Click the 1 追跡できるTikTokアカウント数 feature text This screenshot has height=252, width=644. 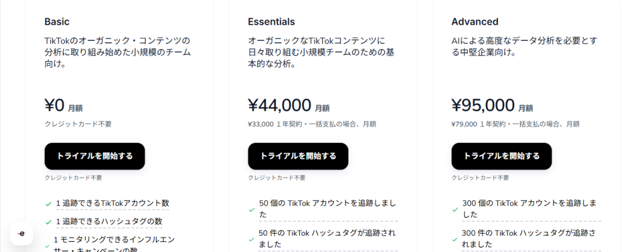pos(113,203)
